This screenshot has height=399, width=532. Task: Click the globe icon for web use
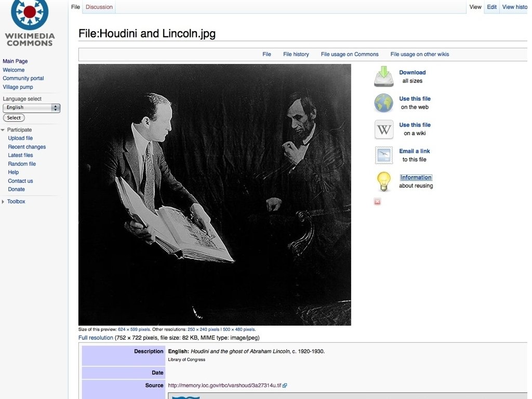tap(384, 103)
